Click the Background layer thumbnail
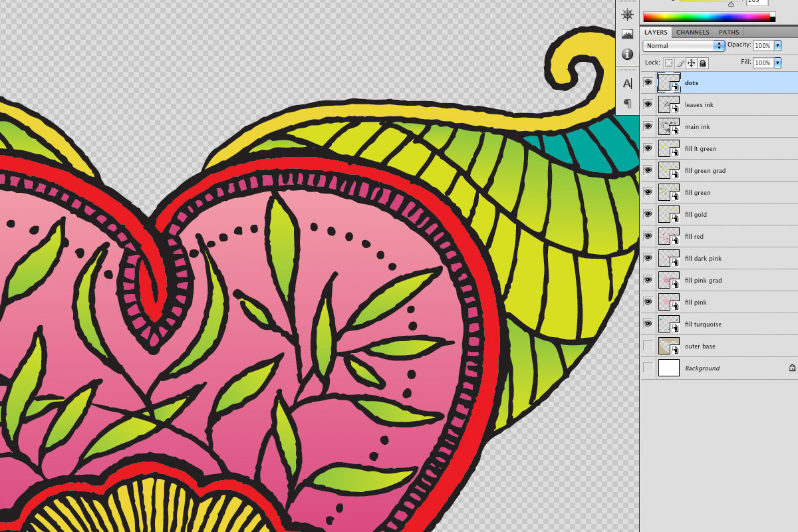The height and width of the screenshot is (532, 798). [668, 368]
